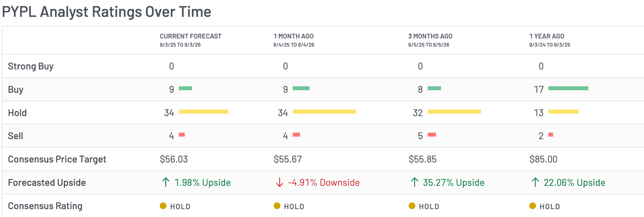Click the '$55.67' price target
The width and height of the screenshot is (644, 217).
click(288, 159)
